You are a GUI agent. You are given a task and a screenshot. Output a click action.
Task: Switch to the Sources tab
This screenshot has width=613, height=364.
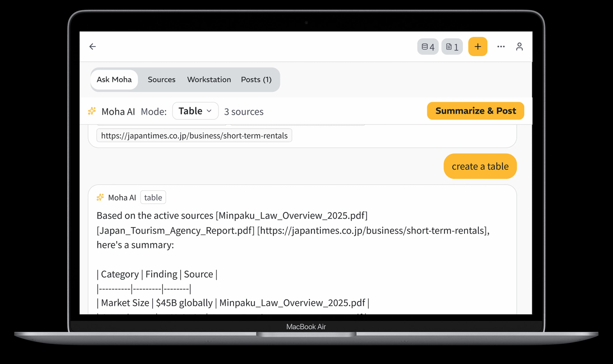tap(161, 79)
